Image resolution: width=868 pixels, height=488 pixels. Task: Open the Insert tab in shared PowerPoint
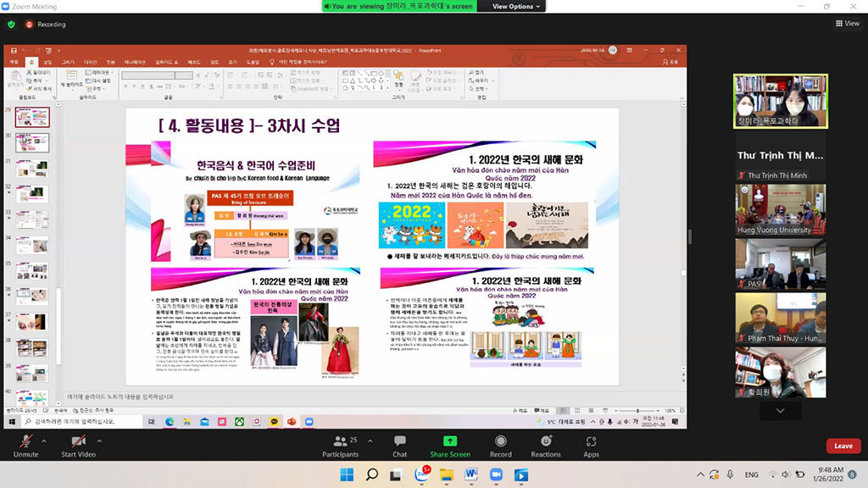click(x=47, y=62)
